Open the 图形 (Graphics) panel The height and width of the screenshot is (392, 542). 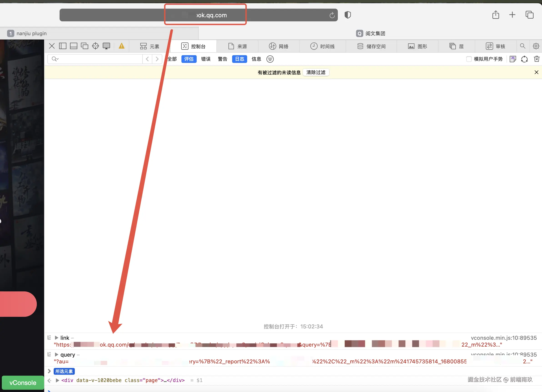(x=417, y=46)
